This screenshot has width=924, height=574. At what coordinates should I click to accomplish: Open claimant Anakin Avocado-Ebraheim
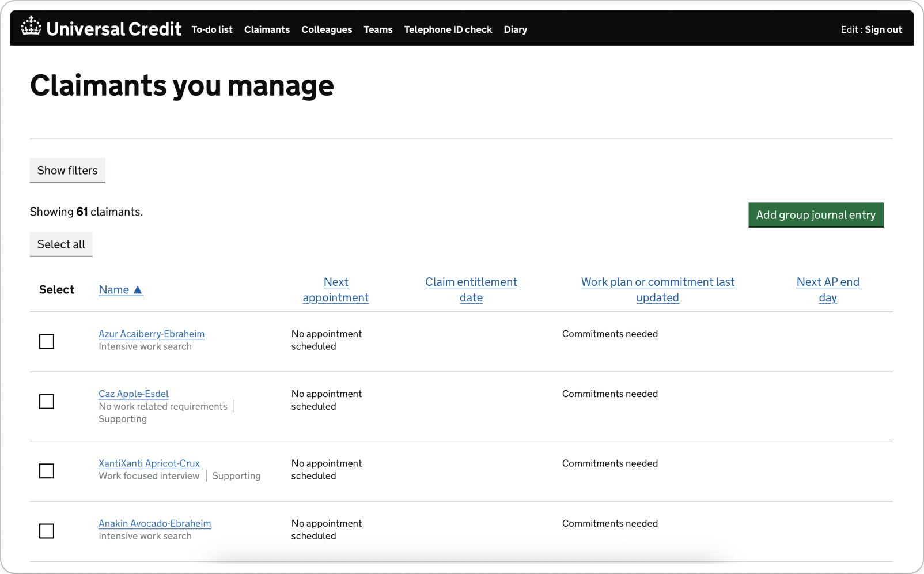tap(155, 523)
